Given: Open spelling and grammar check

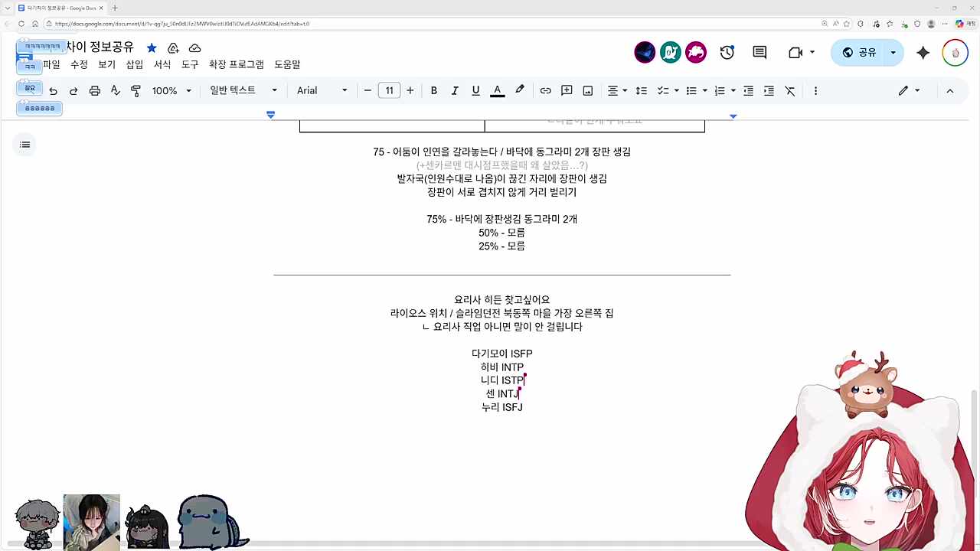Looking at the screenshot, I should pos(115,90).
